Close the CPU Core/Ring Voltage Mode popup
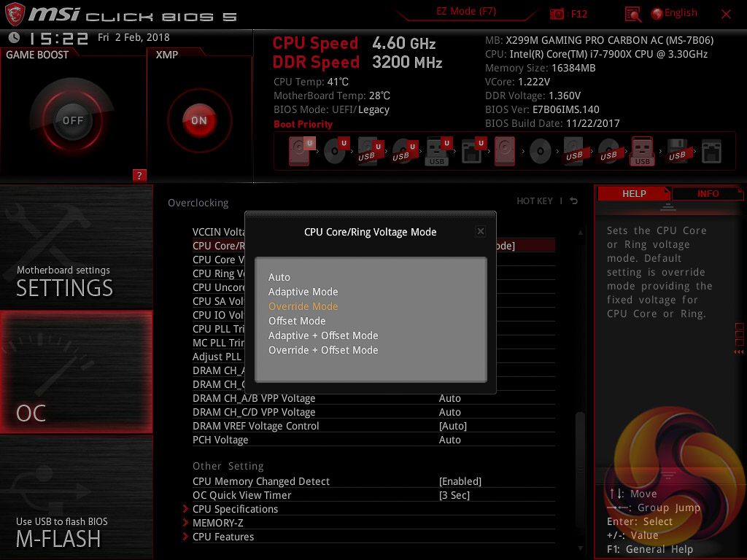747x560 pixels. pos(480,231)
